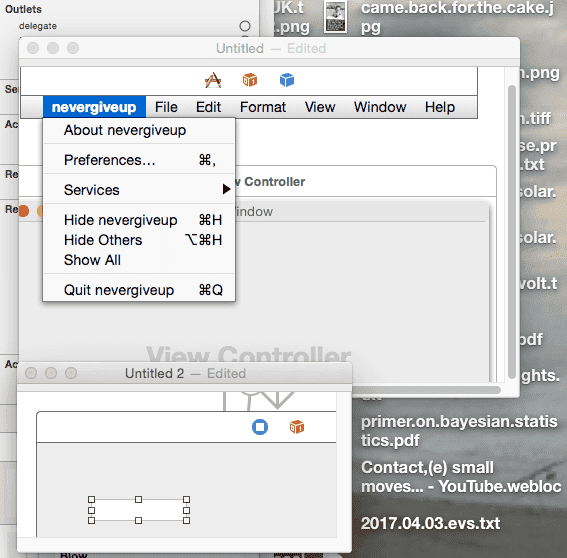The height and width of the screenshot is (558, 567).
Task: Click the orange cube icon in the Untitled window
Action: (250, 80)
